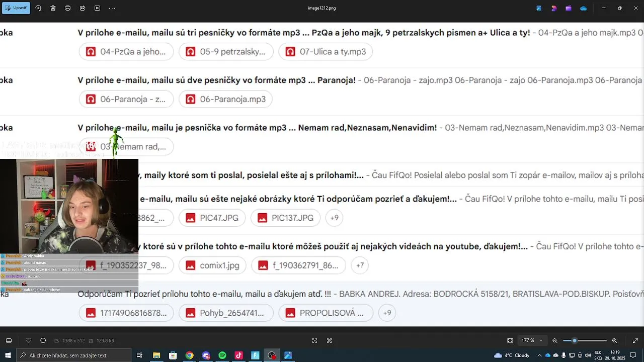Click the taskbar search box
Screen dimensions: 644x362
[x=74, y=355]
